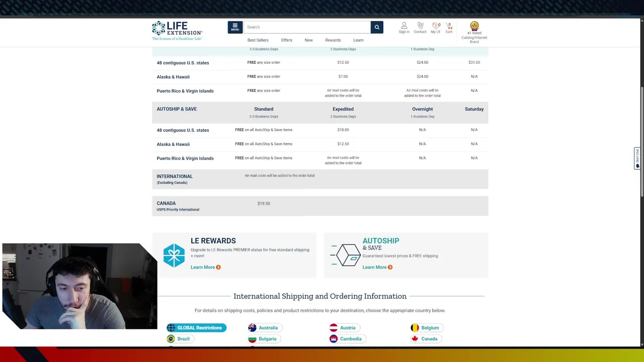Image resolution: width=644 pixels, height=362 pixels.
Task: Click the INTERNATIONAL (Excluding Canada) row label
Action: [x=175, y=179]
